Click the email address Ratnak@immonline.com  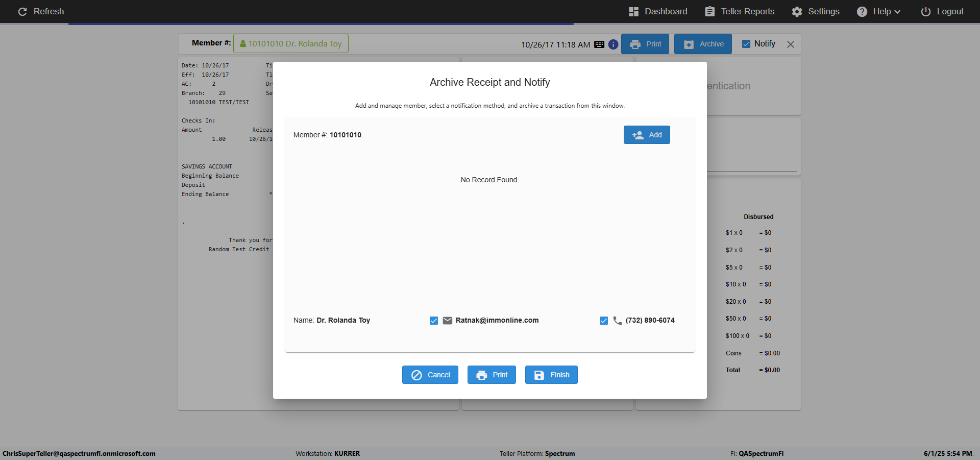click(497, 321)
